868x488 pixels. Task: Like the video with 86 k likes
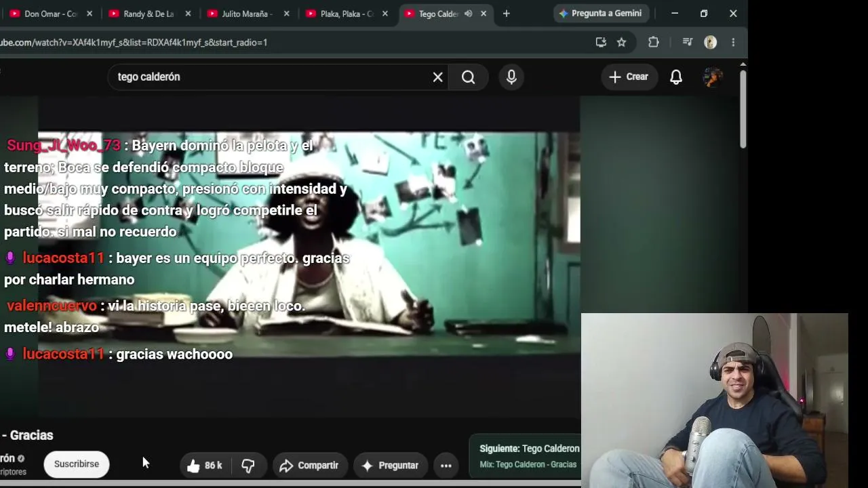click(203, 466)
